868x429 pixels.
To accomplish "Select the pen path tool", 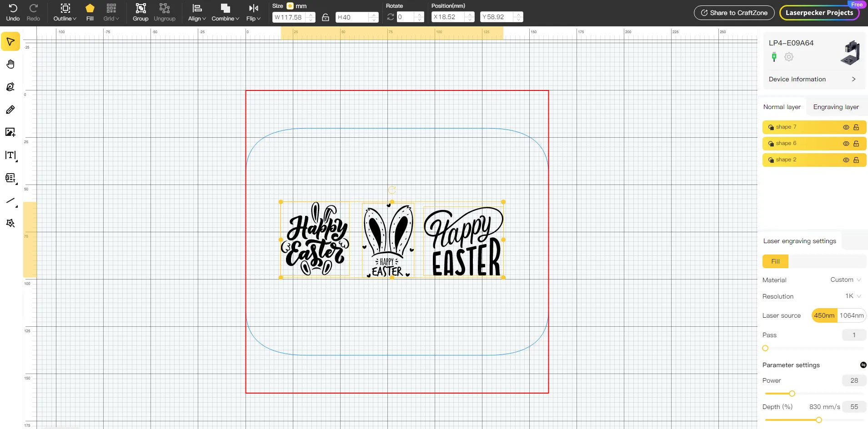I will (x=10, y=87).
